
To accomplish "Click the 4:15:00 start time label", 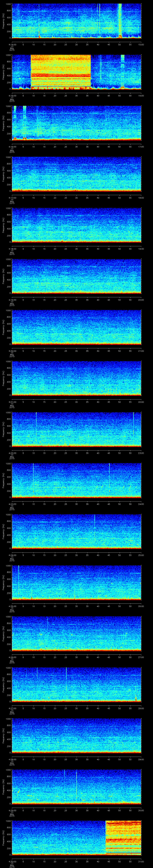I will (x=12, y=96).
